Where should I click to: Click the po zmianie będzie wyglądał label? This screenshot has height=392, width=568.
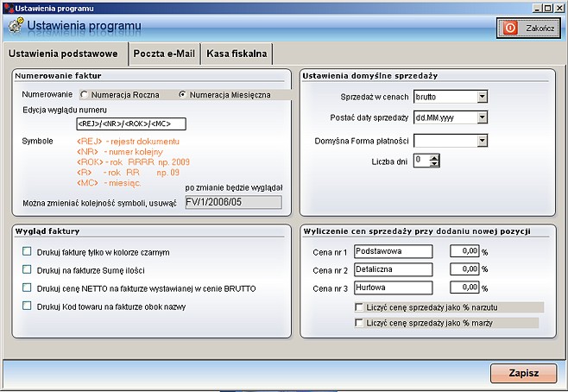(x=234, y=187)
